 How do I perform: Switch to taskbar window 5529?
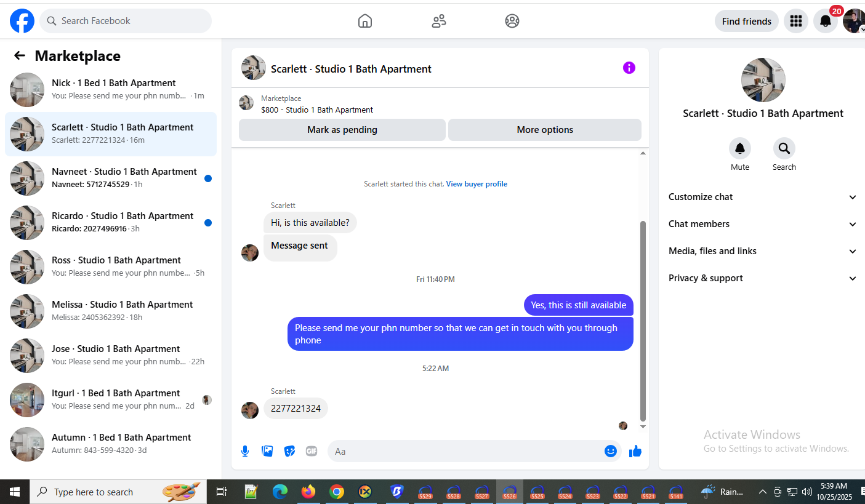[x=425, y=492]
